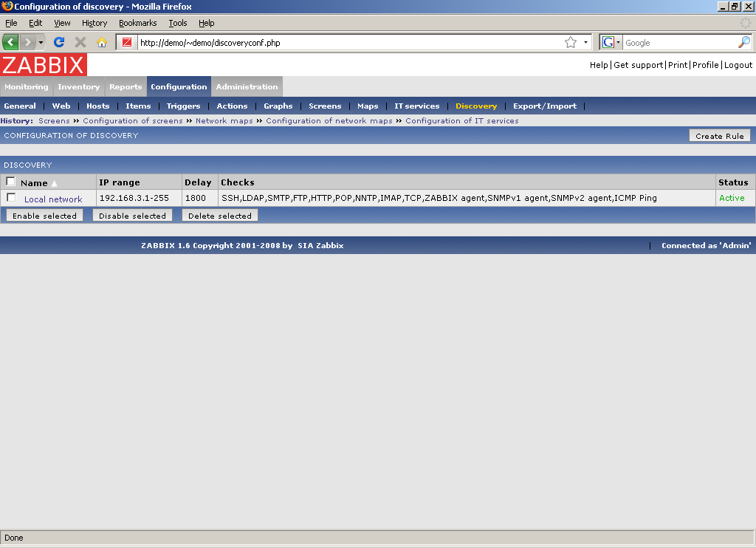
Task: Open the View menu
Action: coord(62,23)
